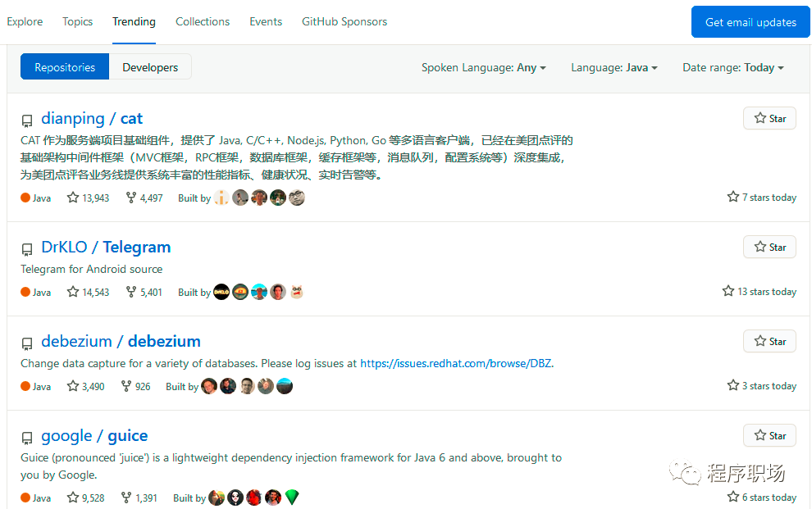812x509 pixels.
Task: Click the Java language label on guice row
Action: (36, 498)
